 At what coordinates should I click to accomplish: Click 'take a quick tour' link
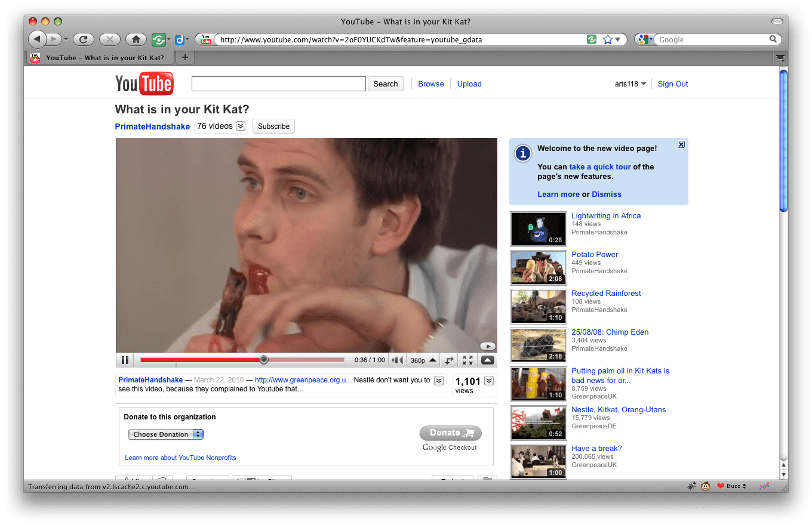pos(600,167)
